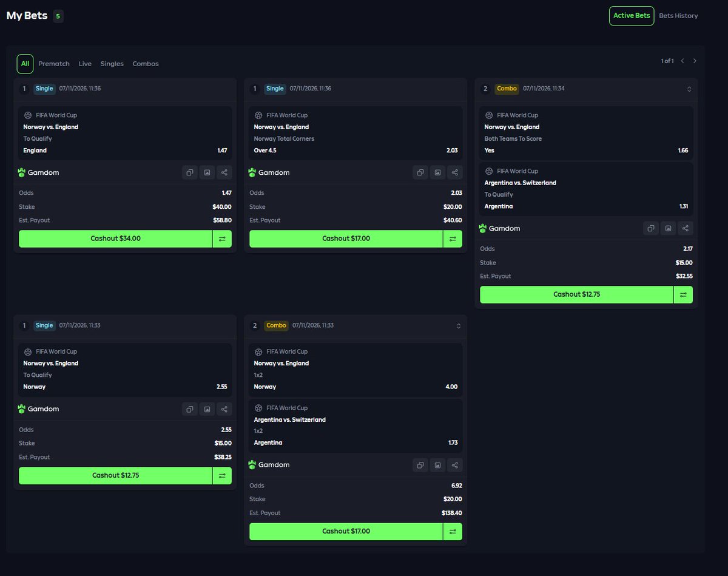The image size is (728, 576).
Task: Cash out England To Qualify bet for $34.00
Action: (115, 239)
